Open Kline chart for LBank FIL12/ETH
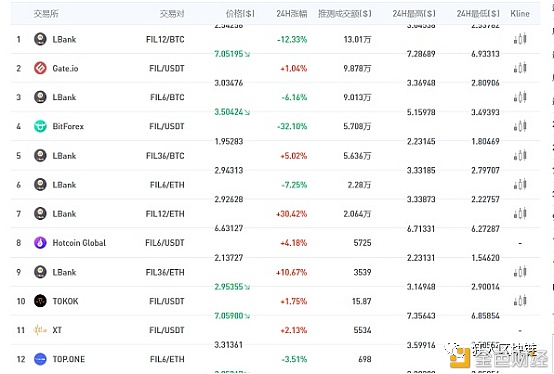This screenshot has height=374, width=554. coord(520,214)
